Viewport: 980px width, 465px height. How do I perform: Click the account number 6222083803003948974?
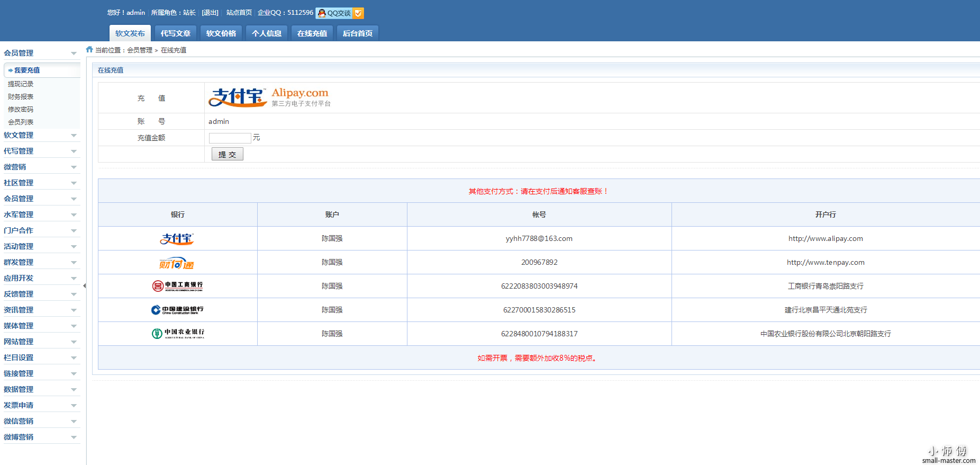pos(539,287)
